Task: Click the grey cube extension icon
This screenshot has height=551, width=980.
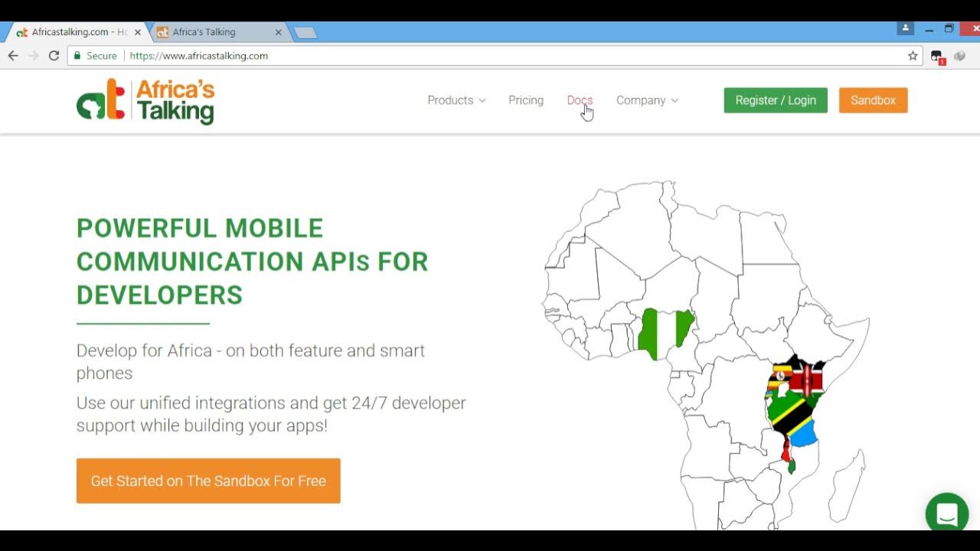Action: [959, 56]
